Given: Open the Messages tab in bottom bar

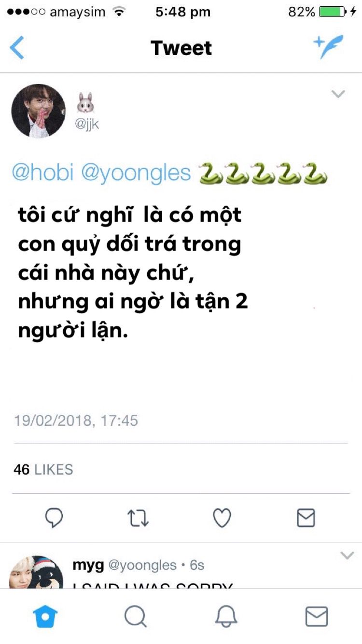Looking at the screenshot, I should coord(317,616).
